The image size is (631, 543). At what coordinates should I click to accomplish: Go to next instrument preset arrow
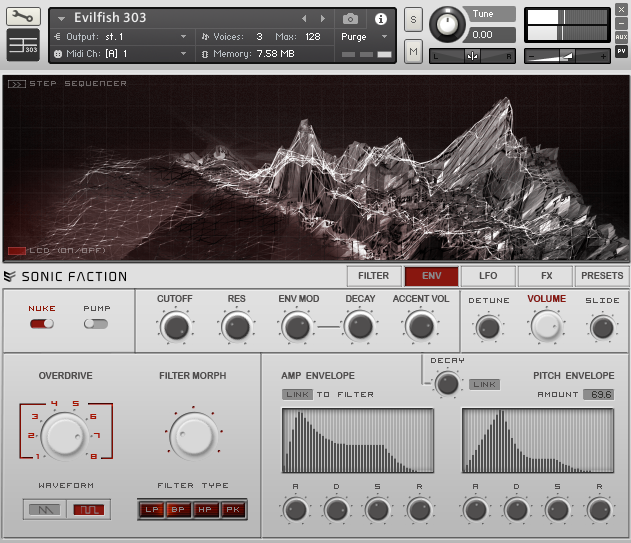click(322, 19)
